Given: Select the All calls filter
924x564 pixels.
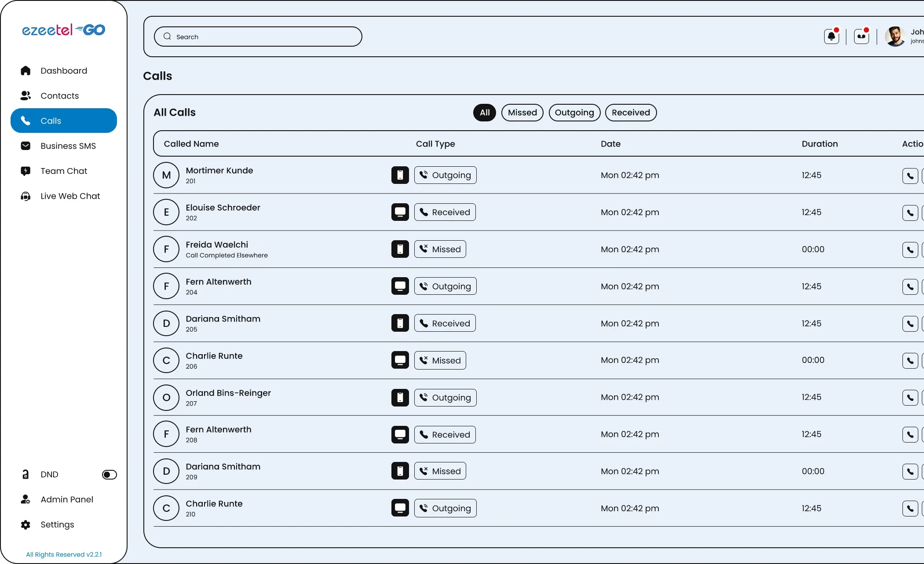Looking at the screenshot, I should pos(484,113).
